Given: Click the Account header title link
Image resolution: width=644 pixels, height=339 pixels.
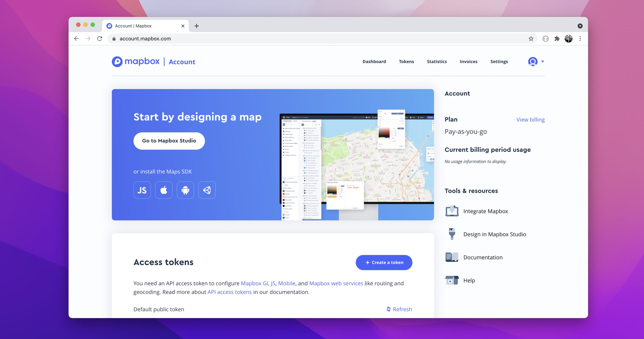Looking at the screenshot, I should pos(182,62).
